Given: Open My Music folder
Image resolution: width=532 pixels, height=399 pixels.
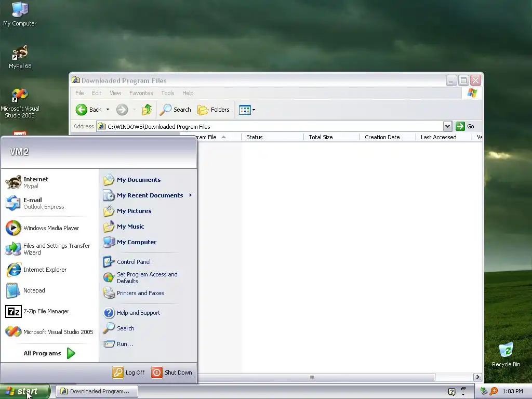Looking at the screenshot, I should (148, 227).
